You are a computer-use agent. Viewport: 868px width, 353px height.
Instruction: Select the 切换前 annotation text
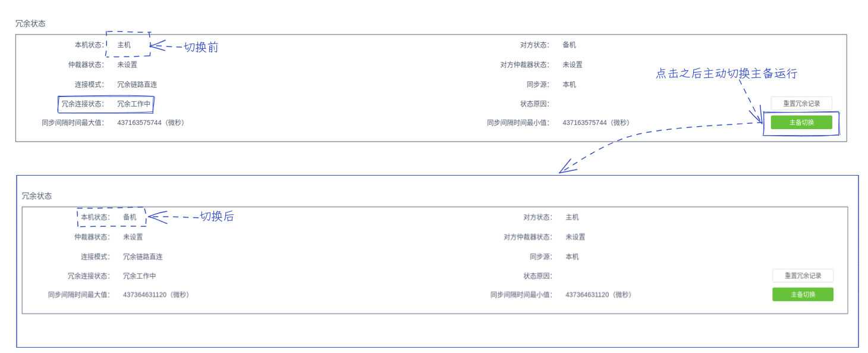(x=201, y=47)
